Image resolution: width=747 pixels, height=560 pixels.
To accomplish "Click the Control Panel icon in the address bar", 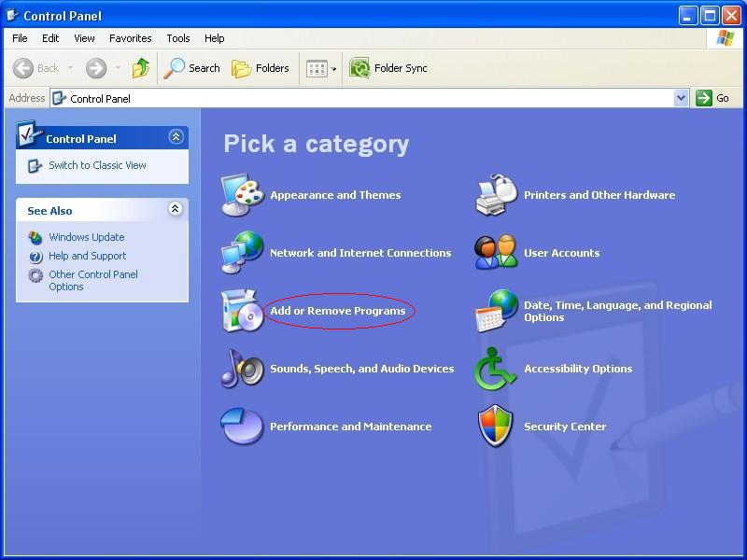I will point(59,98).
